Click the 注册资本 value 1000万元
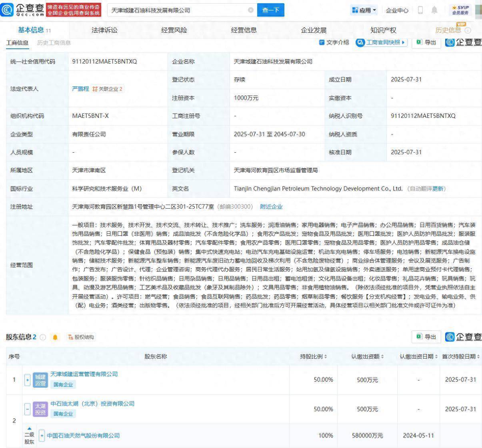Viewport: 482px width, 448px height. tap(246, 98)
